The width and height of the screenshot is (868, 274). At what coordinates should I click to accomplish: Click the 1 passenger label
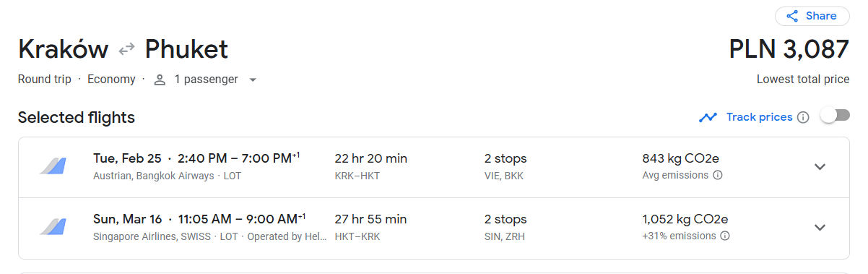tap(206, 80)
